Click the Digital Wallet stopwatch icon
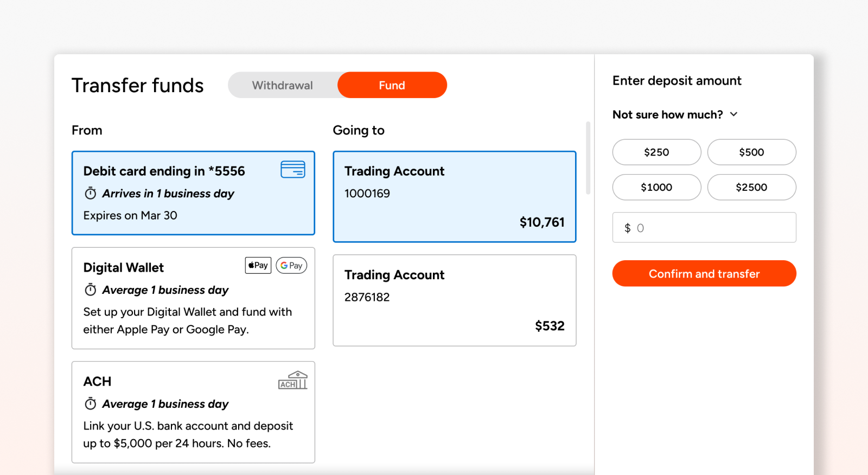The image size is (868, 475). 91,290
